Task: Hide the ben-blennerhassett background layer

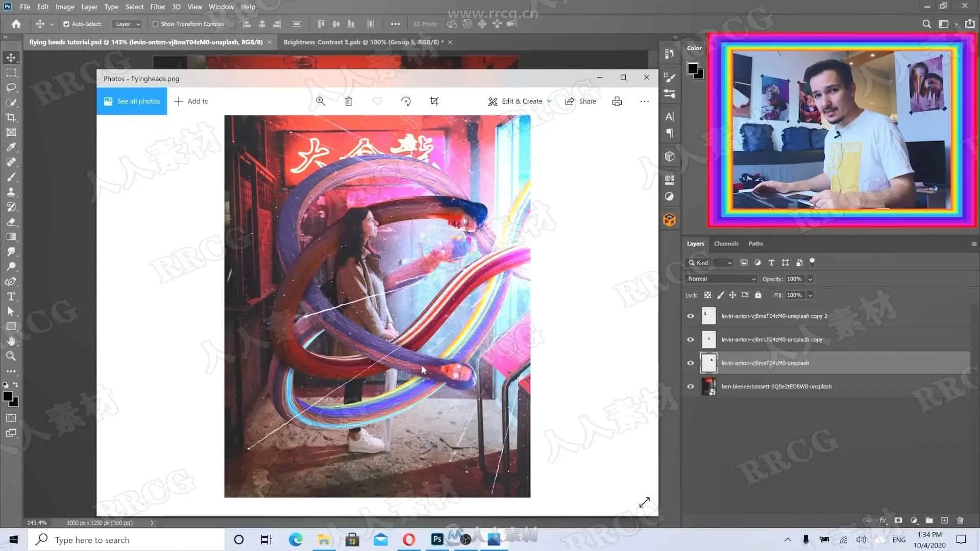Action: pyautogui.click(x=691, y=387)
